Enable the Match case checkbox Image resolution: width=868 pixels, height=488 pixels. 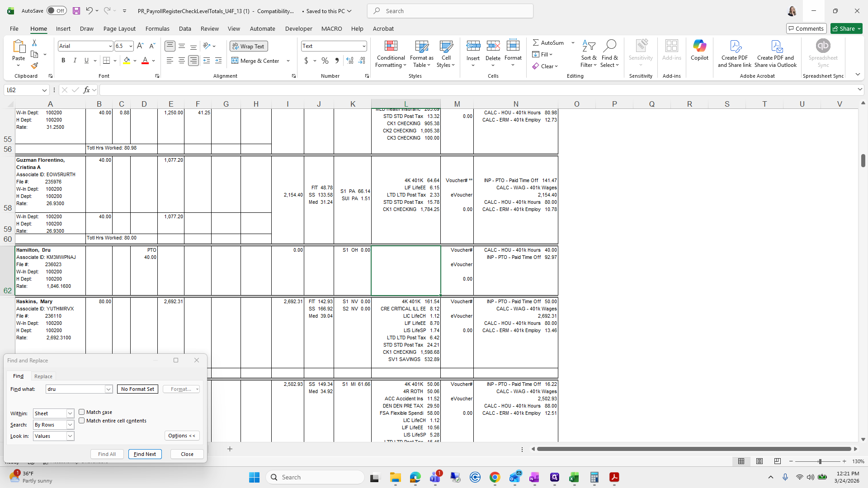tap(82, 412)
